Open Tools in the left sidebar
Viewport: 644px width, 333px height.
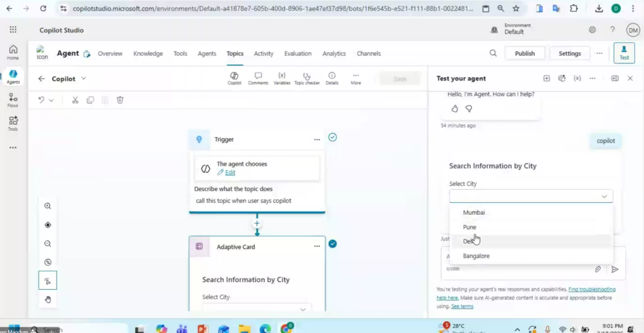13,123
